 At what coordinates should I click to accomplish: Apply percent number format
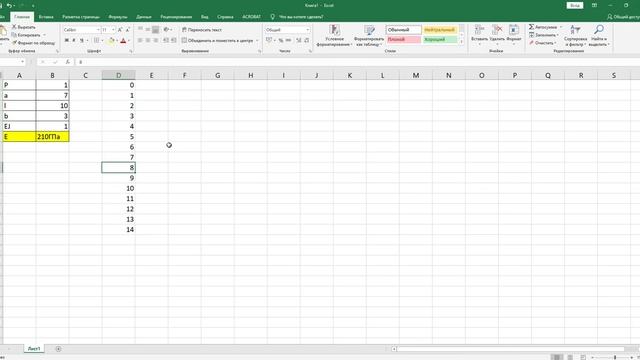(281, 40)
